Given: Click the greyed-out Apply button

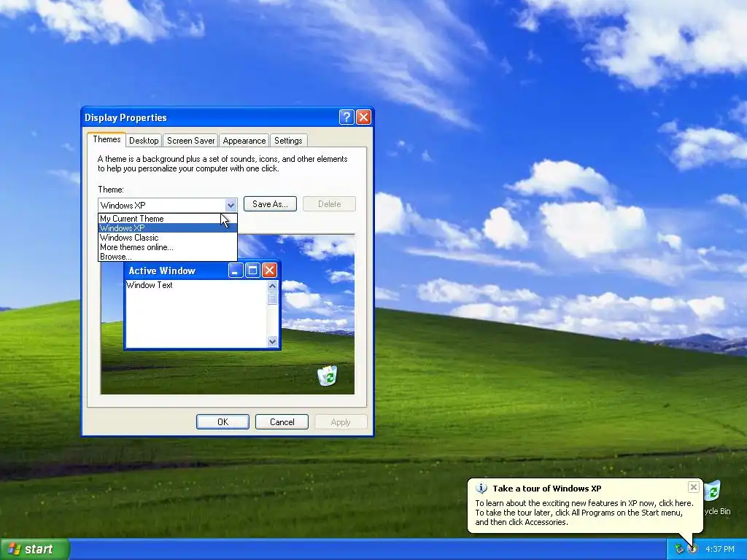Looking at the screenshot, I should 341,422.
